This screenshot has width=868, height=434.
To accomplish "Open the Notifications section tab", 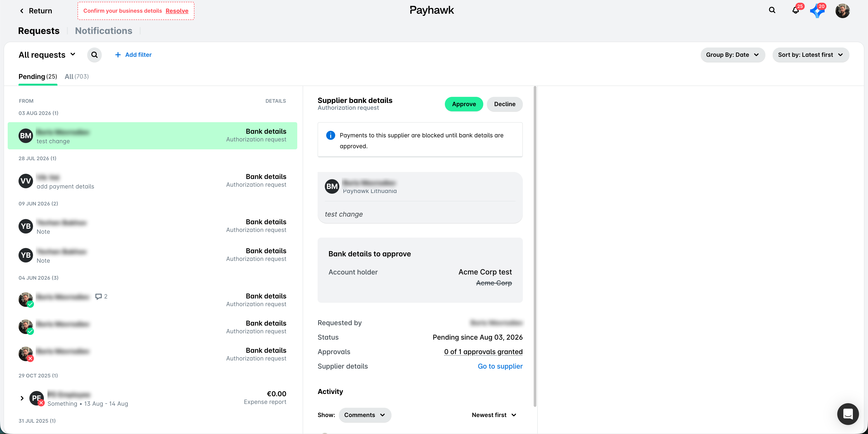I will click(104, 31).
